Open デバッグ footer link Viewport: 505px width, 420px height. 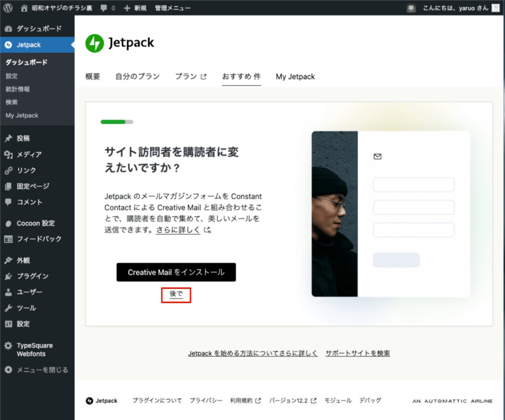pyautogui.click(x=370, y=400)
